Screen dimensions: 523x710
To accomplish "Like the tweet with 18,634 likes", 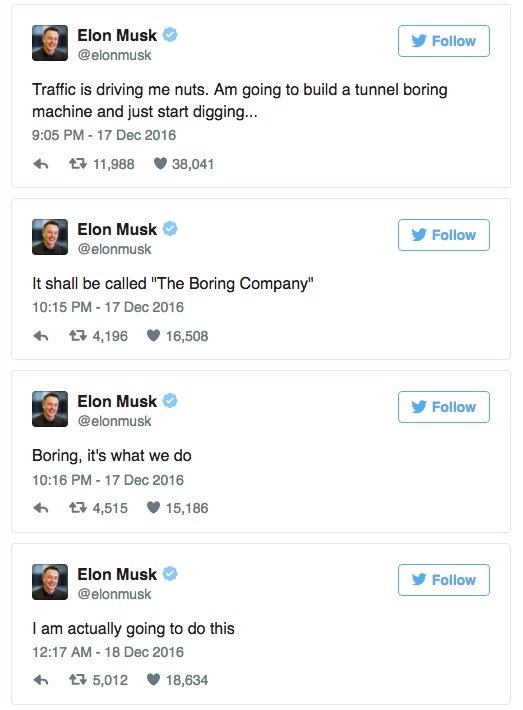I will coord(154,680).
